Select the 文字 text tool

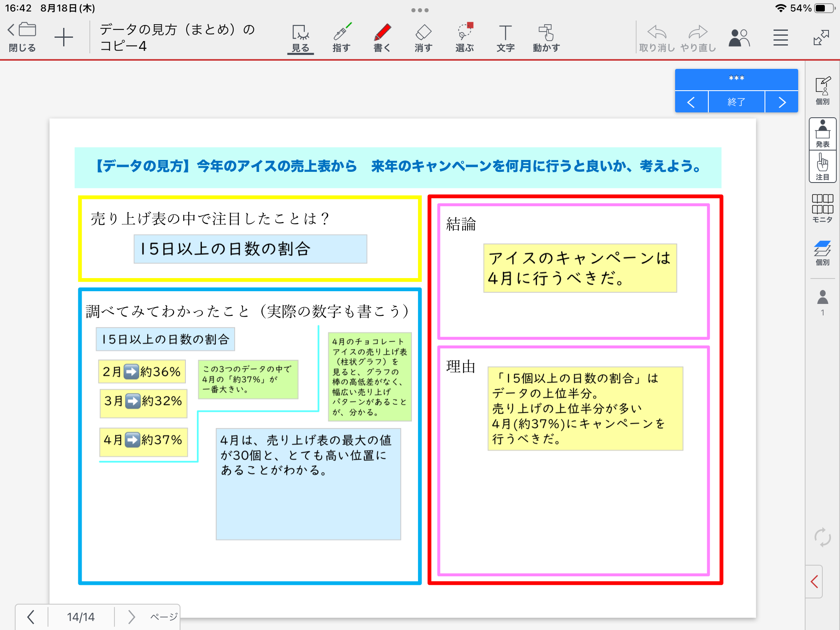pos(505,38)
